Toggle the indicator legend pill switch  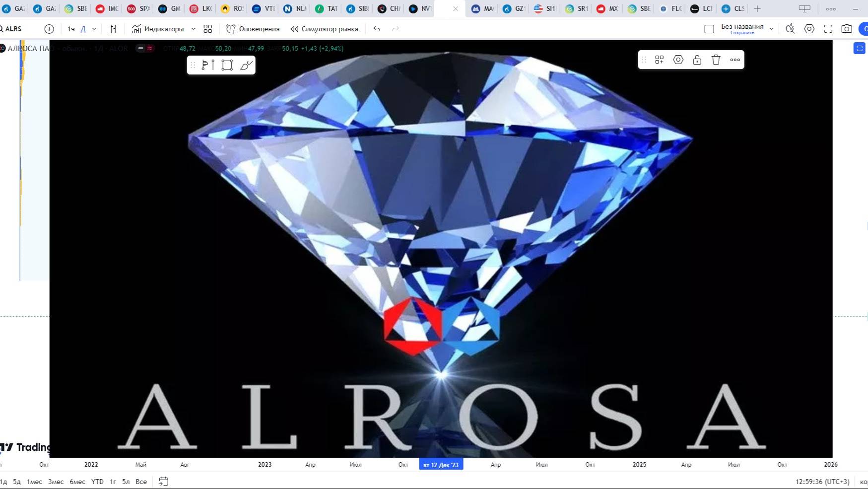click(145, 48)
